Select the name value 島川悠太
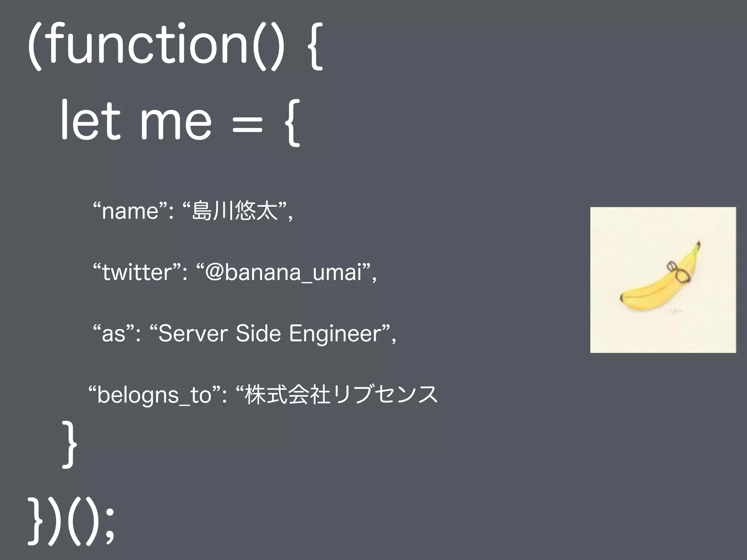Screen dimensions: 747x560 (235, 211)
